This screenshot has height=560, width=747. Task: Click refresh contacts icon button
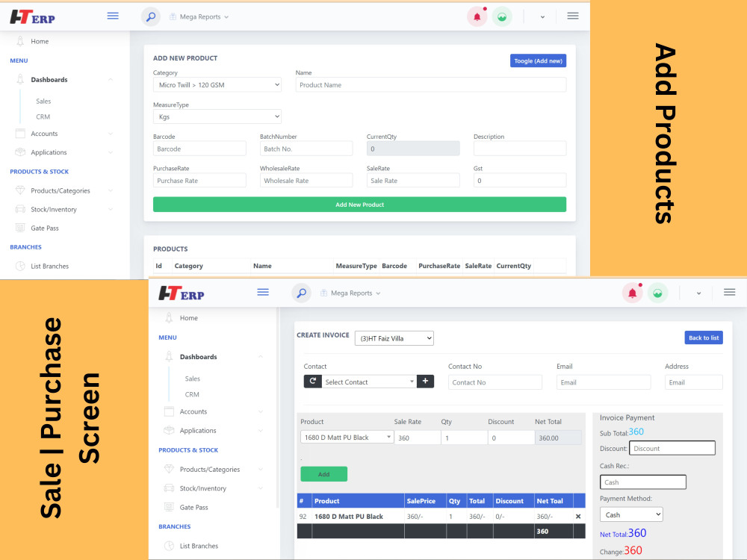point(312,382)
